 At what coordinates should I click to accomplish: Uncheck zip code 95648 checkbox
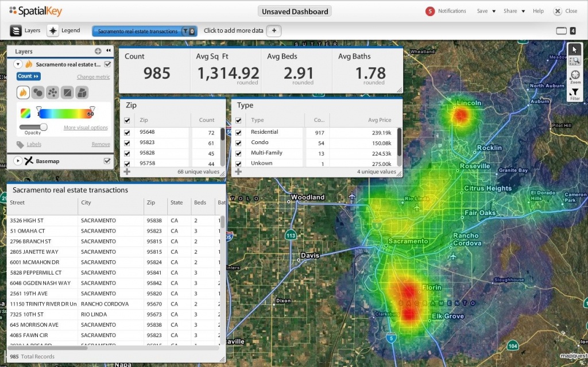(x=127, y=132)
